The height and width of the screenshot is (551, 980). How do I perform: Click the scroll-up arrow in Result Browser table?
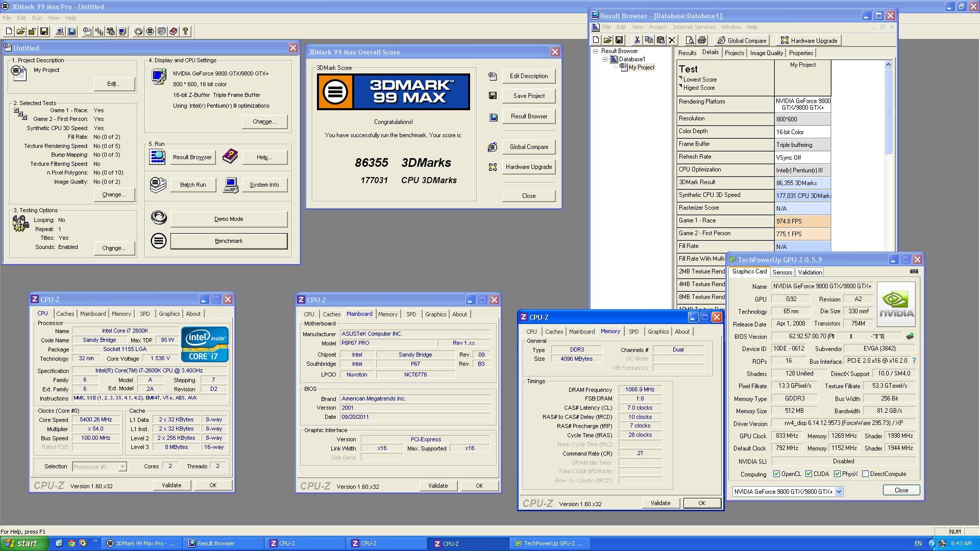coord(888,65)
